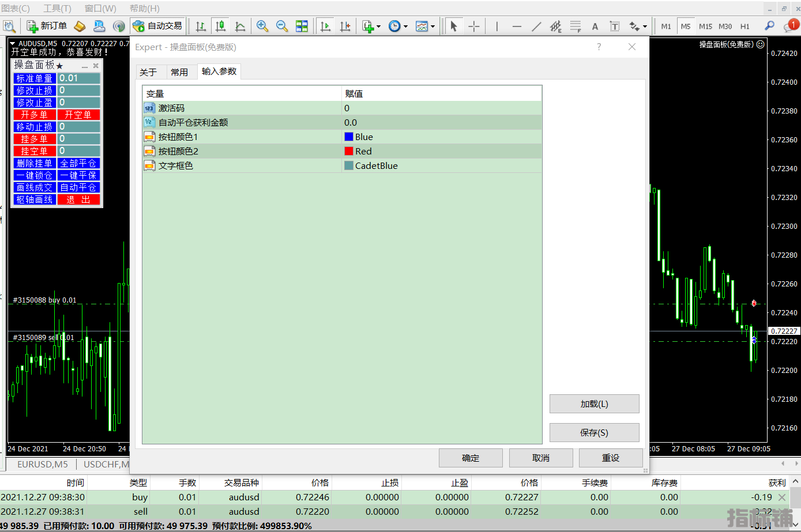This screenshot has width=801, height=532.
Task: Switch chart to bar chart mode
Action: pyautogui.click(x=201, y=26)
